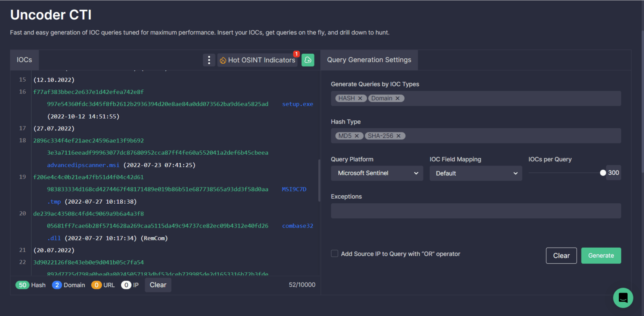The height and width of the screenshot is (316, 644).
Task: Open the three-dot IOCs options menu
Action: (209, 60)
